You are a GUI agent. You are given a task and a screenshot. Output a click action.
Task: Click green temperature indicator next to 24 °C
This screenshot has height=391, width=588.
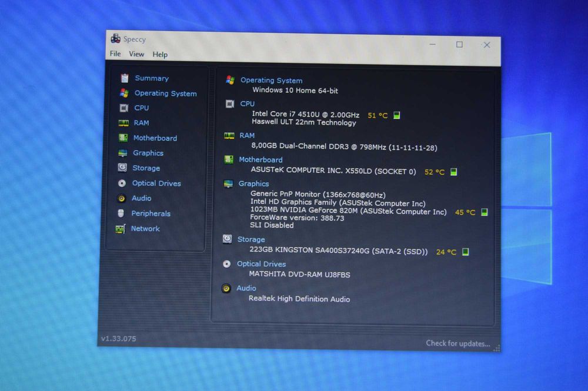(465, 252)
